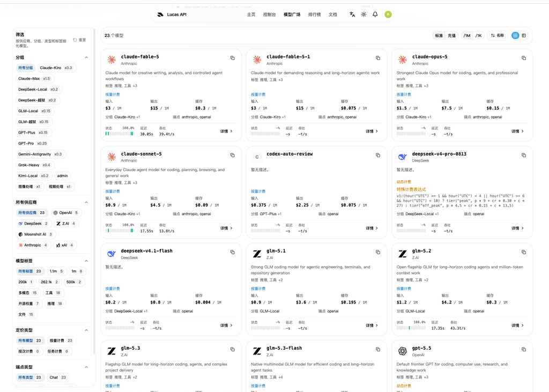Open the language translation switcher icon
This screenshot has width=549, height=392.
point(352,14)
